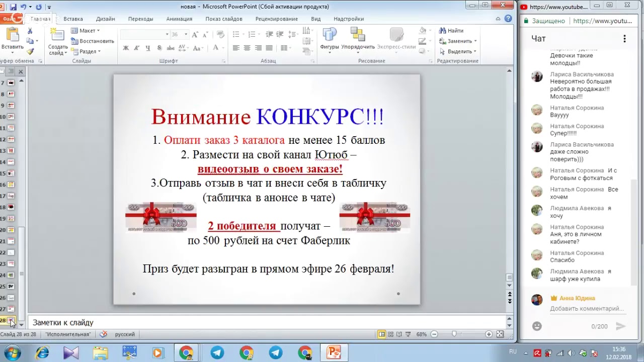Open Internet Explorer from taskbar
Screen dimensions: 644x362
click(42, 352)
